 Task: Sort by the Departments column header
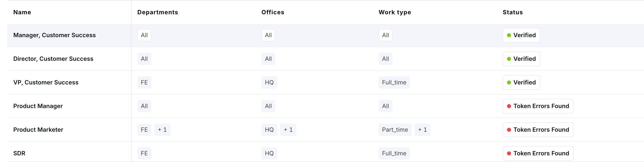[x=157, y=12]
